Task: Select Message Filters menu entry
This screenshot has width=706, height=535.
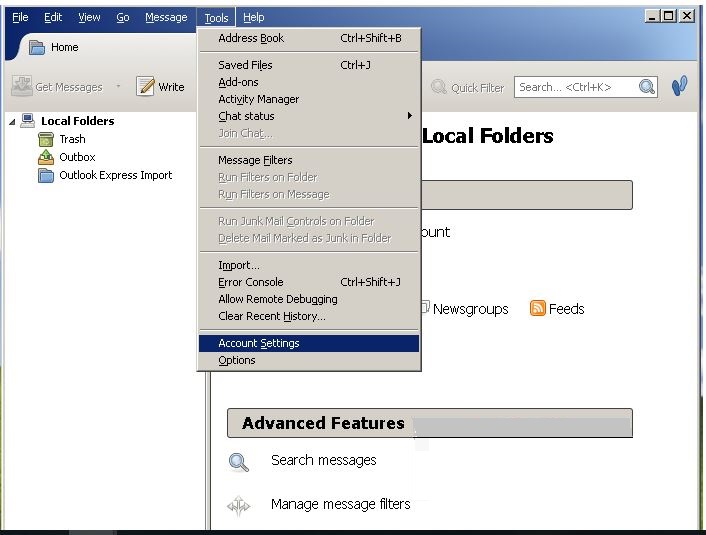Action: point(309,160)
